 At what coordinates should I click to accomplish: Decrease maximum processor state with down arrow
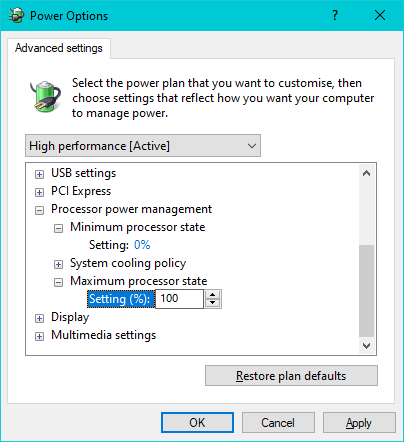[212, 303]
